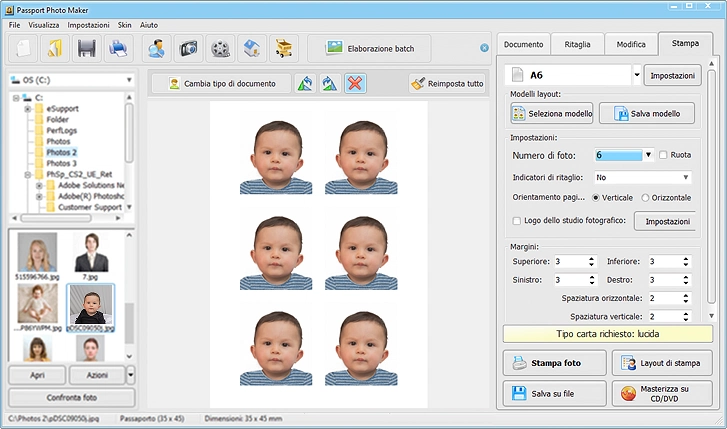
Task: Click the open file toolbar icon
Action: point(55,48)
